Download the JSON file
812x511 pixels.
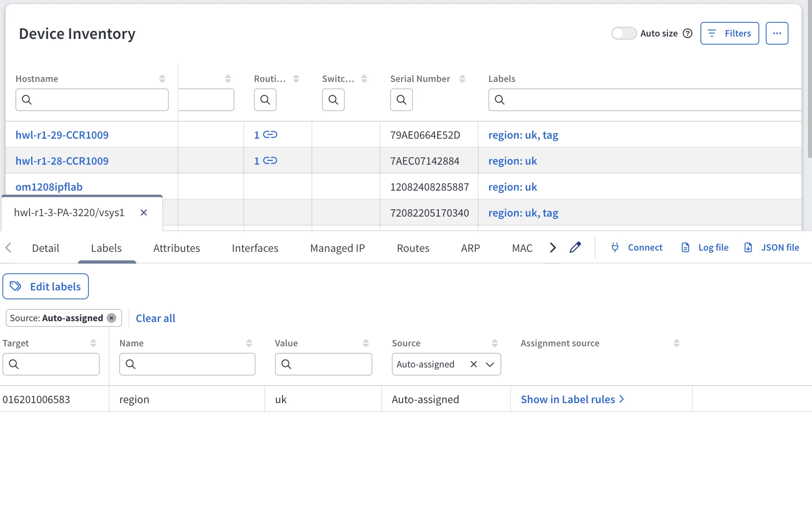pyautogui.click(x=772, y=247)
